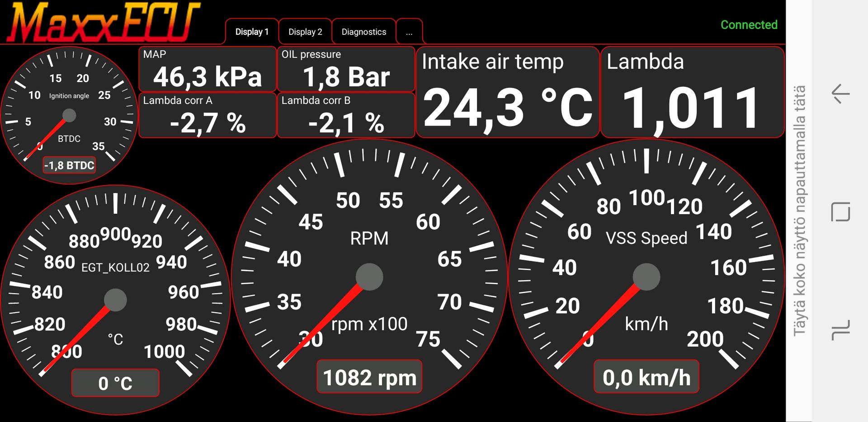Tap the 1082 rpm digital readout
The image size is (868, 422).
(369, 377)
